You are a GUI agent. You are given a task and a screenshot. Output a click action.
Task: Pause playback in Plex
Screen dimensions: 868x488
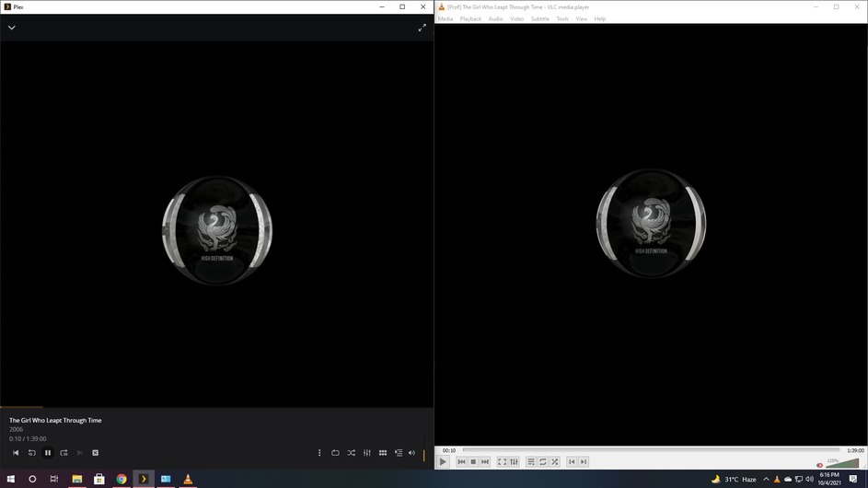[48, 452]
